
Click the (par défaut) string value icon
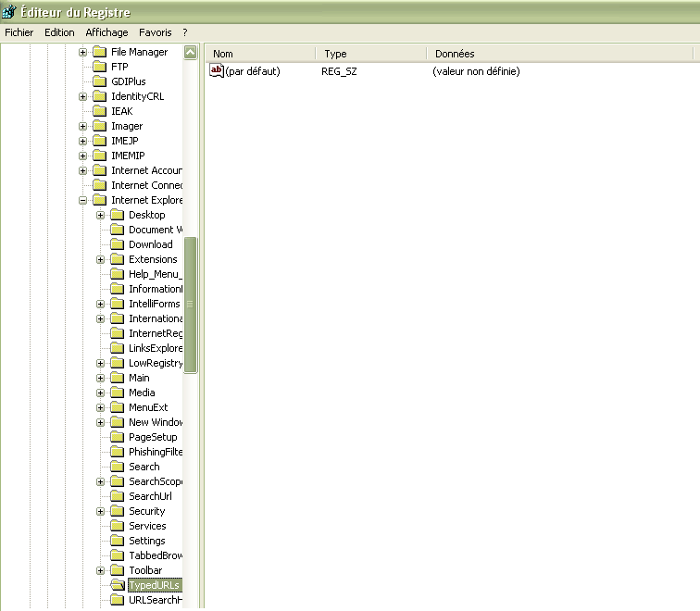[217, 70]
